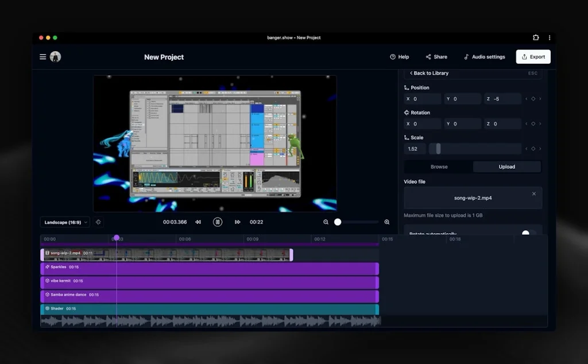The image size is (588, 364).
Task: Click the zoom-in magnifier above the timeline
Action: point(387,222)
